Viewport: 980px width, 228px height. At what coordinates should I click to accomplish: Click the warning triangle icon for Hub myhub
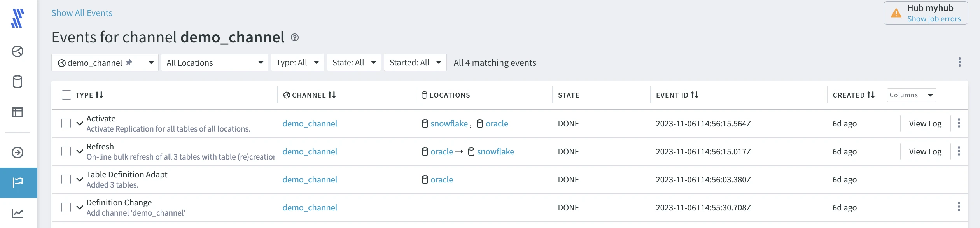pos(896,13)
